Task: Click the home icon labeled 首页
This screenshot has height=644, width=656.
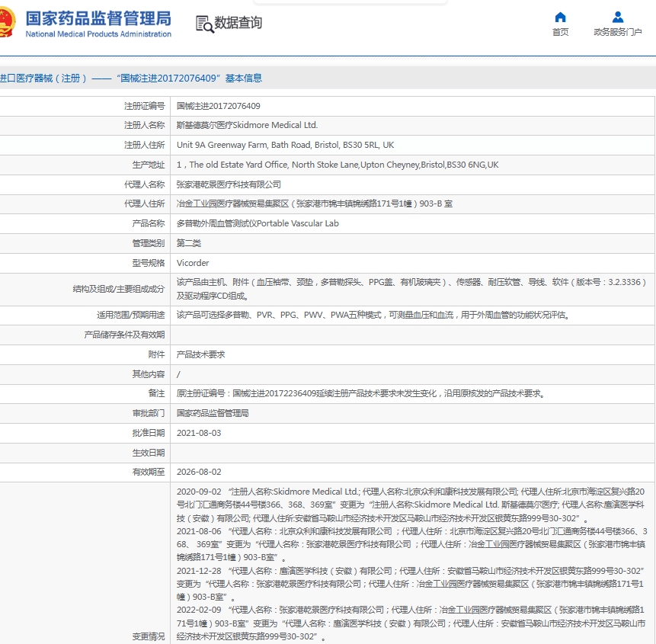Action: [560, 18]
